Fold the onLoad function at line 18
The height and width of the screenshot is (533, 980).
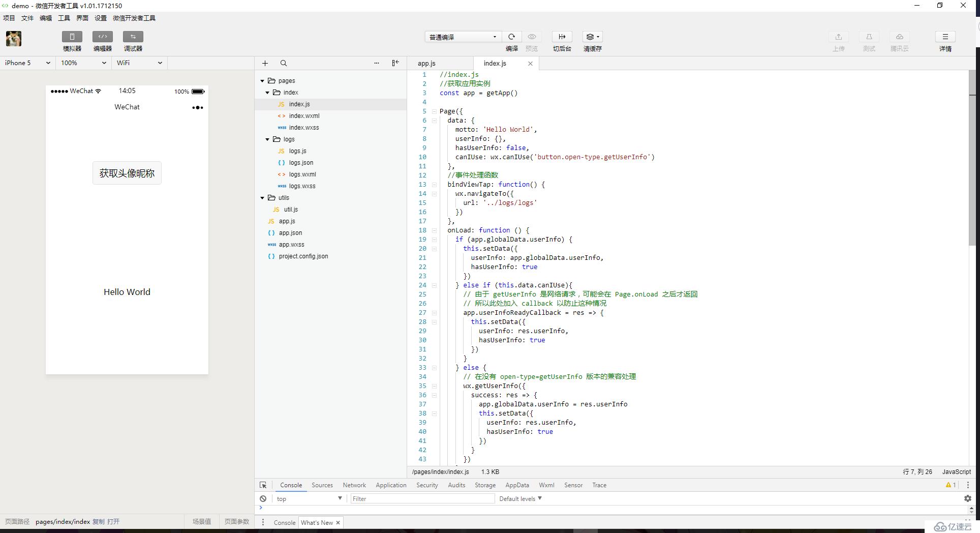(434, 230)
